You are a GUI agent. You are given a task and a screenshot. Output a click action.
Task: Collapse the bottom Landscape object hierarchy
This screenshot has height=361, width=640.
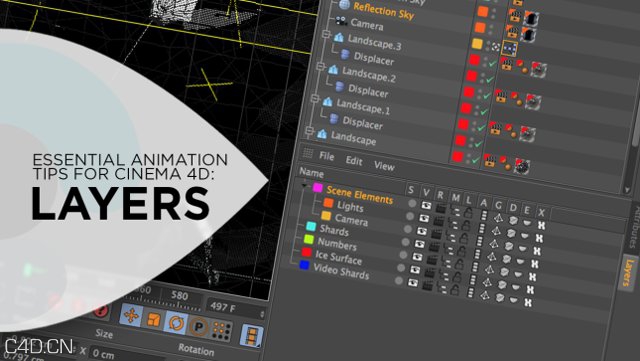pos(309,131)
